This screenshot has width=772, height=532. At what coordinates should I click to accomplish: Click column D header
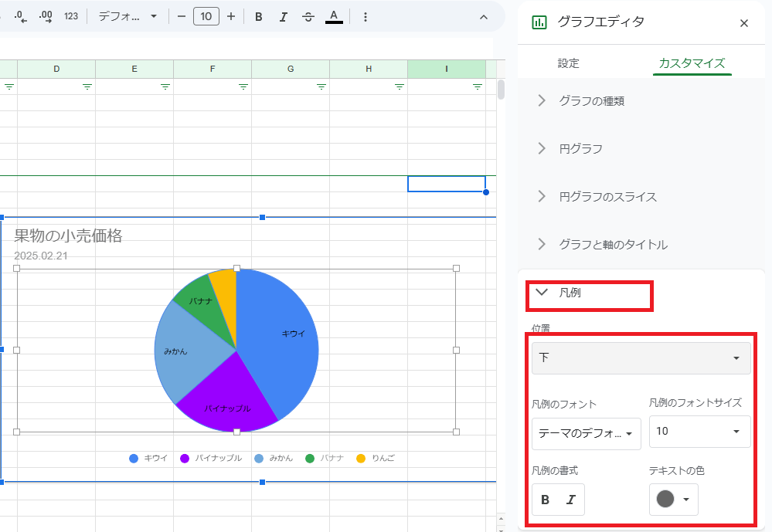(56, 69)
